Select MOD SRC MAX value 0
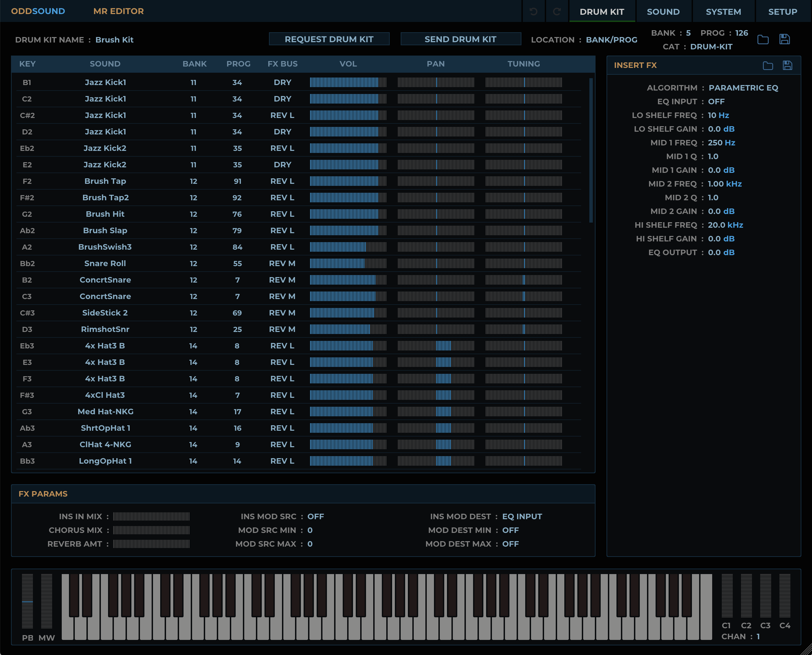 (x=310, y=544)
